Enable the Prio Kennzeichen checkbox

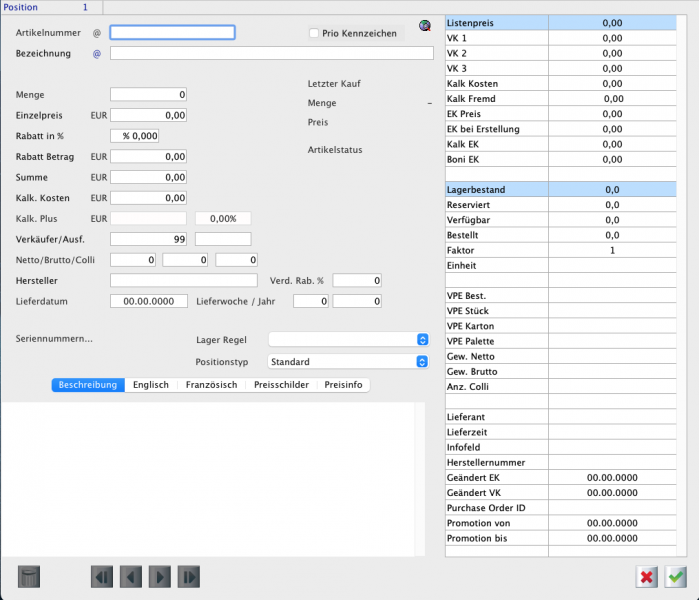pos(314,33)
